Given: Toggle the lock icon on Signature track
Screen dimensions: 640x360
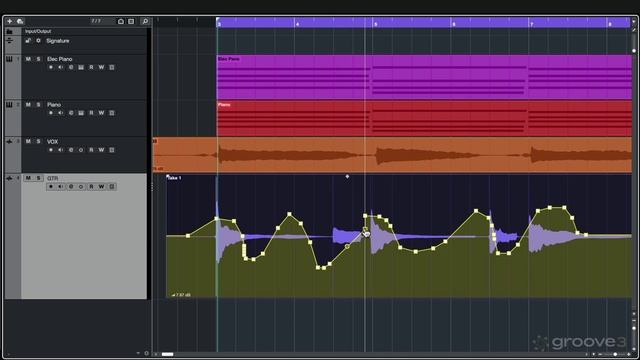Looking at the screenshot, I should click(x=28, y=41).
